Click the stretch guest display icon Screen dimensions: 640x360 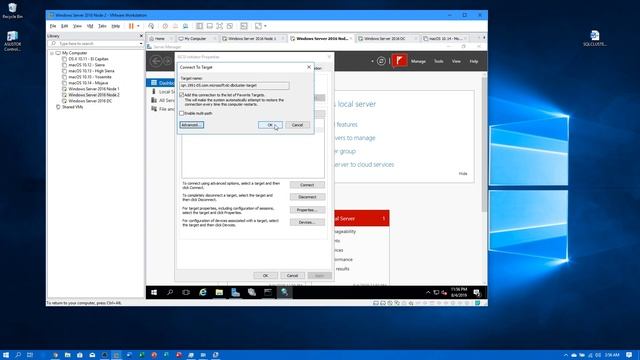pos(258,26)
